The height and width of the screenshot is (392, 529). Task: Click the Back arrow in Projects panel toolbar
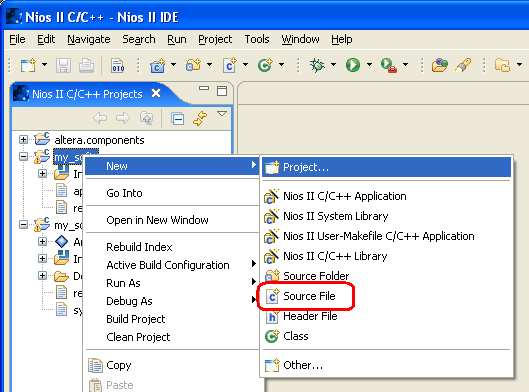pyautogui.click(x=100, y=118)
